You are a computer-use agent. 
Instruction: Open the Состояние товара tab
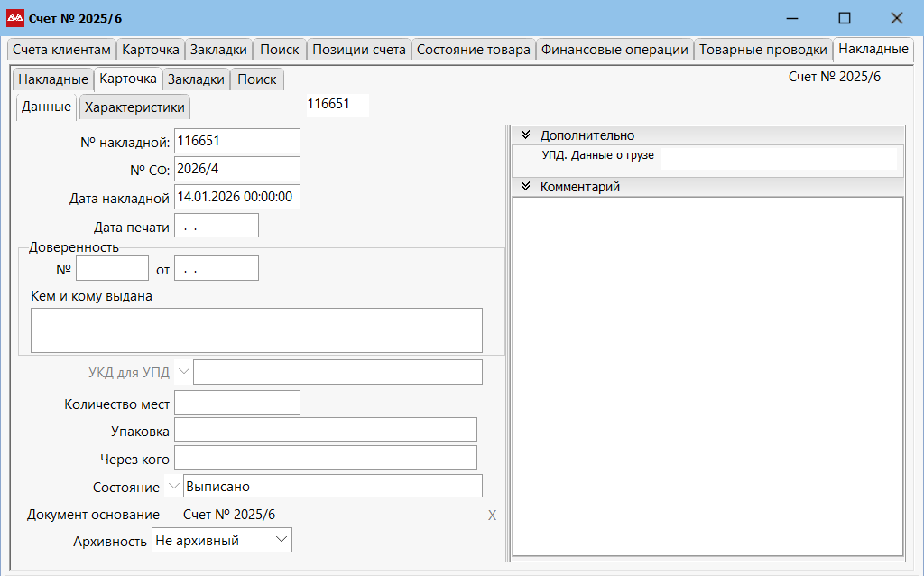[x=473, y=50]
